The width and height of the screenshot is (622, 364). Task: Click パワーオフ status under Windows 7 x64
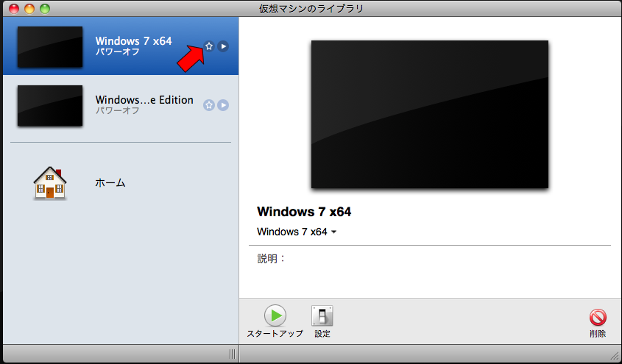coord(118,51)
